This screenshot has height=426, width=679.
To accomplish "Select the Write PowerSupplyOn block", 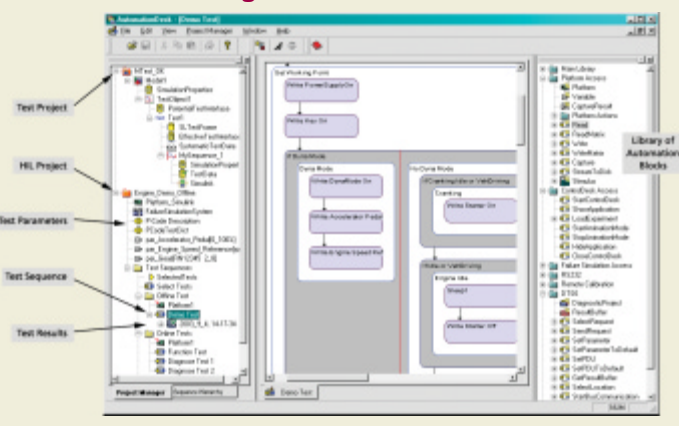I will (x=321, y=90).
